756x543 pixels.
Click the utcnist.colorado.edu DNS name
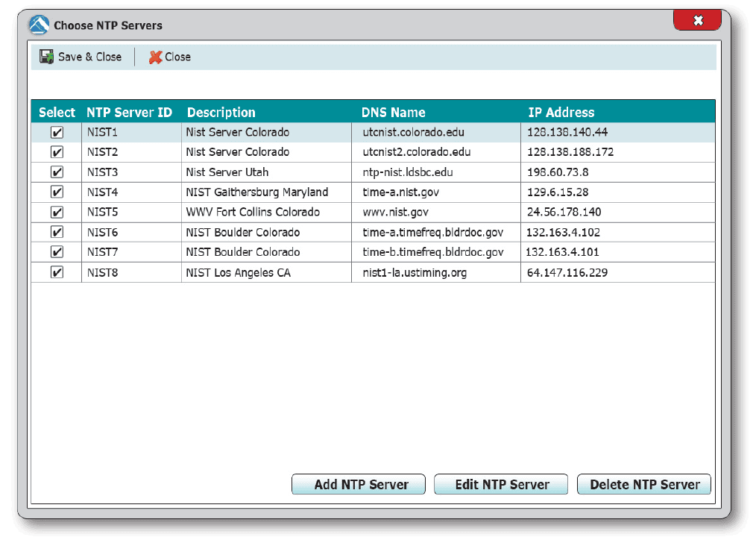(x=413, y=132)
